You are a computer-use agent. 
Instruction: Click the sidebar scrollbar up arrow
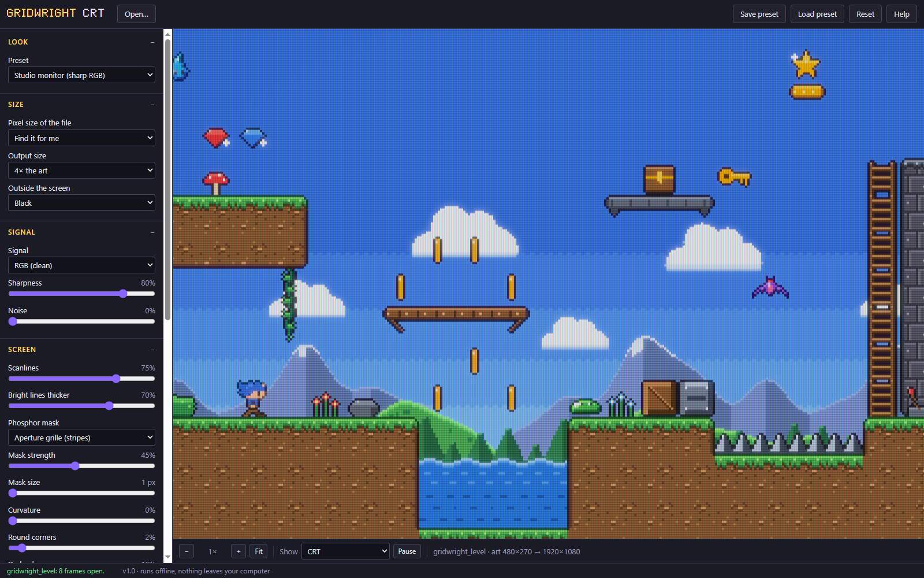[167, 34]
